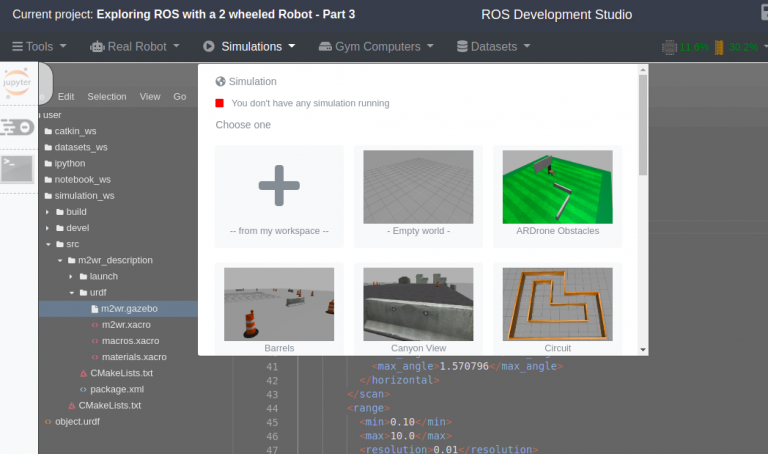
Task: Open the web shell terminal icon
Action: 17,168
